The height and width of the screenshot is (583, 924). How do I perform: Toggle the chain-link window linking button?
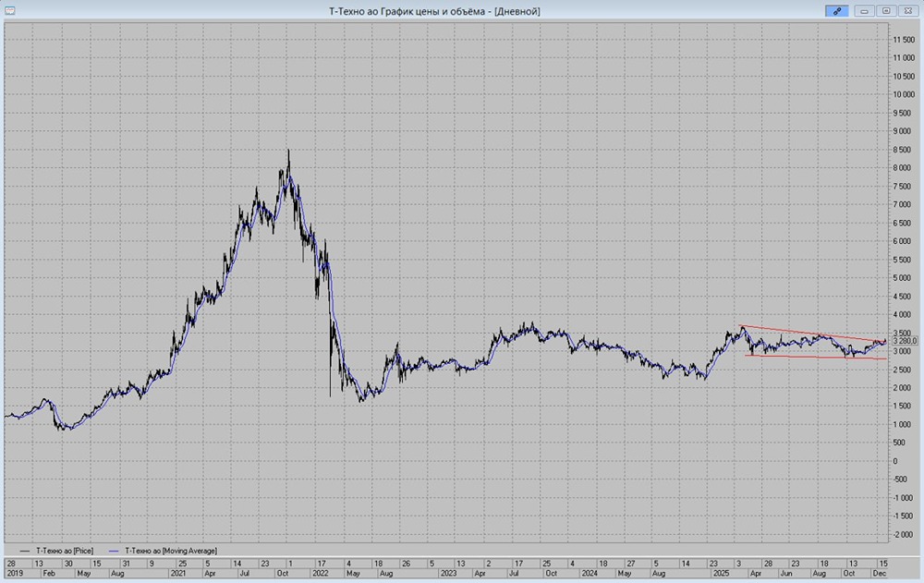pos(837,10)
